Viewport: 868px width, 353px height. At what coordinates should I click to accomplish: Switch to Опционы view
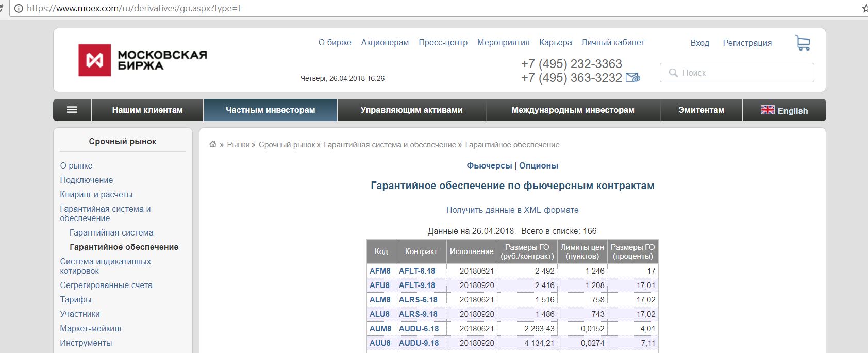pos(538,166)
